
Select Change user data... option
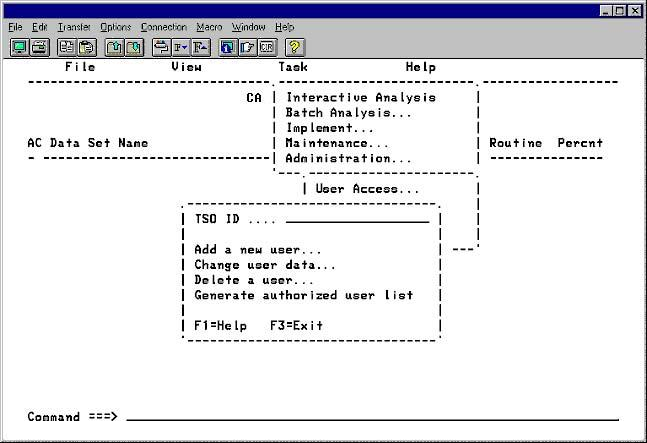pos(265,265)
